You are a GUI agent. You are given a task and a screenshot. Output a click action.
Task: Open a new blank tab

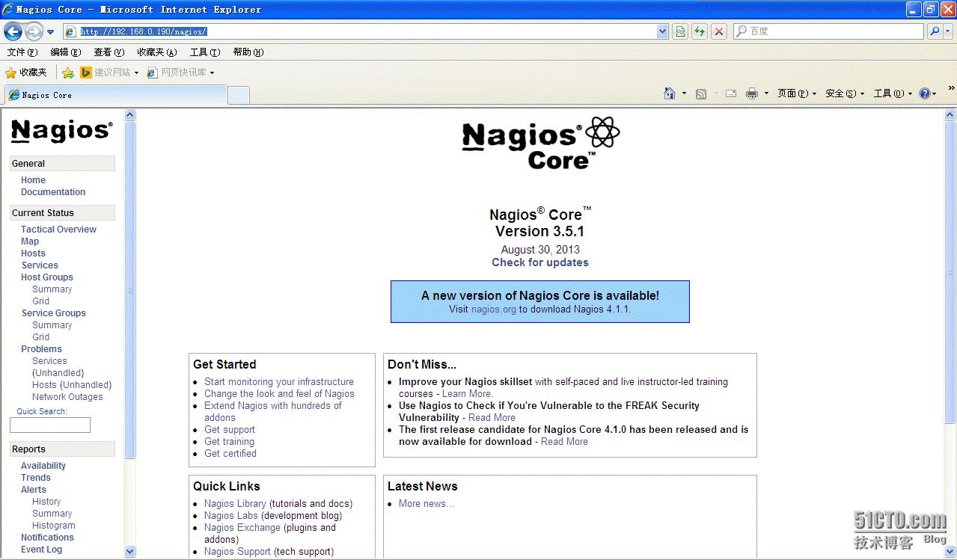(238, 96)
